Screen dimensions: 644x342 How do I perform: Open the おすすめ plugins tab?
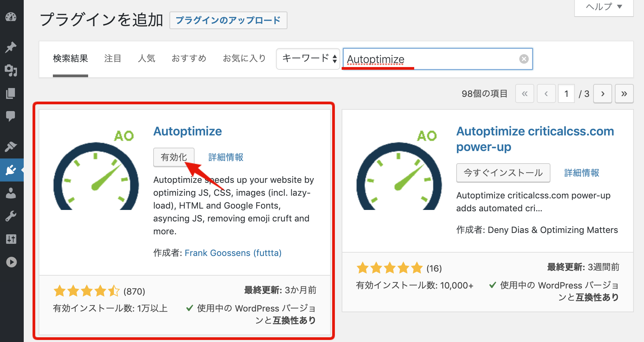click(x=189, y=58)
